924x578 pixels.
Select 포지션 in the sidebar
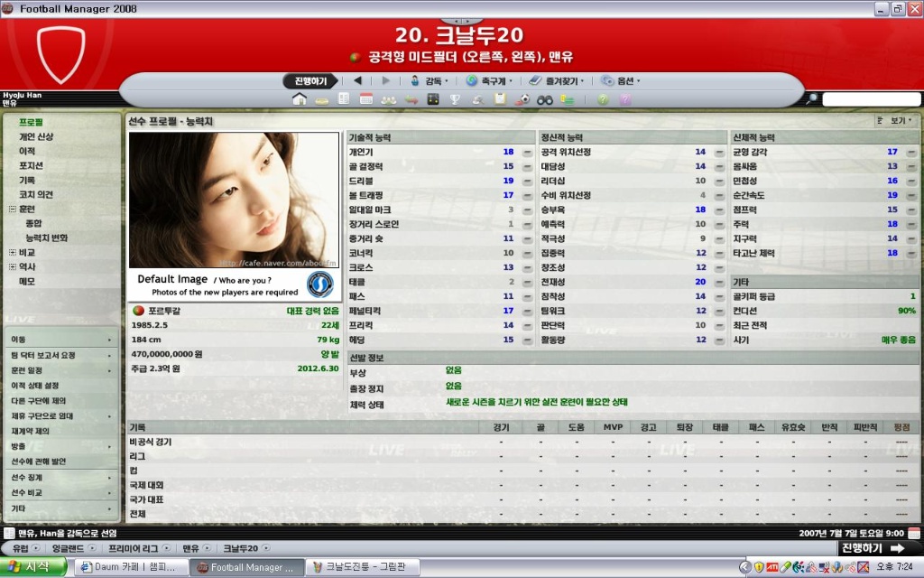[31, 166]
